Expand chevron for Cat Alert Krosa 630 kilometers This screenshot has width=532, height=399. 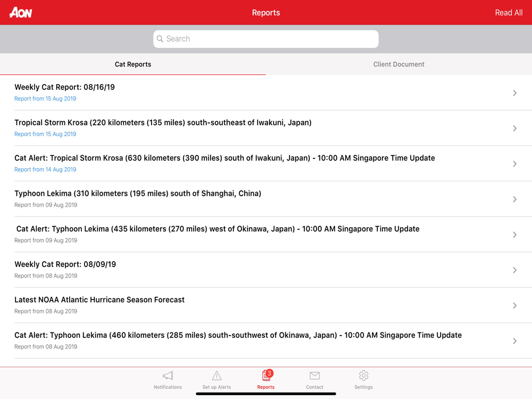click(514, 164)
